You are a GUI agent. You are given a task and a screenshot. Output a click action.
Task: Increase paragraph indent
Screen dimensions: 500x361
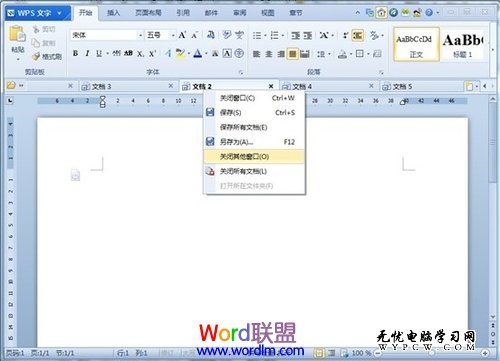(308, 35)
